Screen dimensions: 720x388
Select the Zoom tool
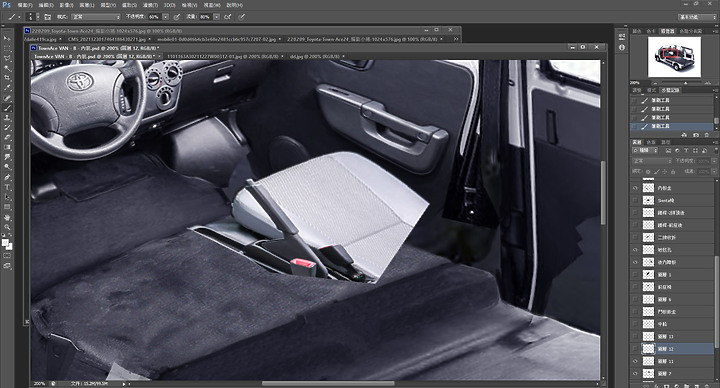pyautogui.click(x=7, y=227)
